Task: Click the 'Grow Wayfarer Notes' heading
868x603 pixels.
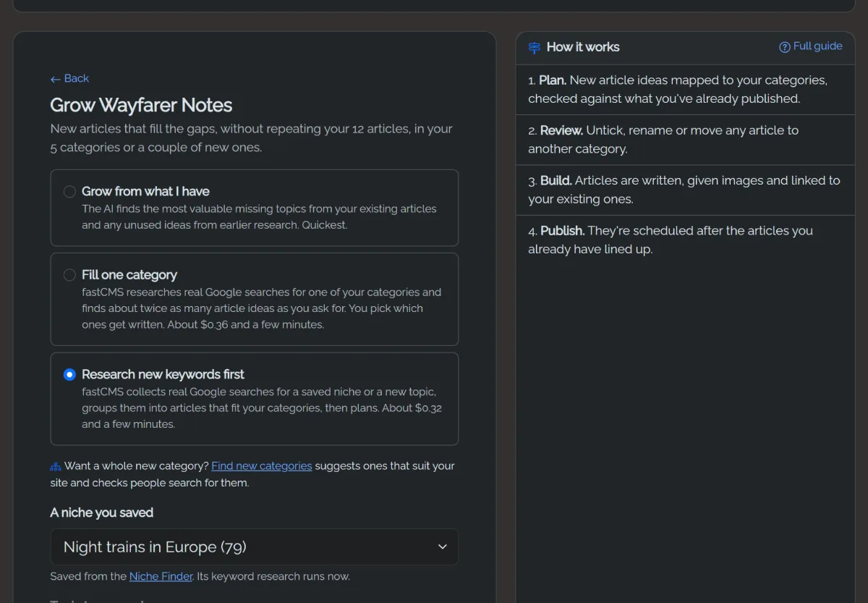Action: tap(141, 105)
